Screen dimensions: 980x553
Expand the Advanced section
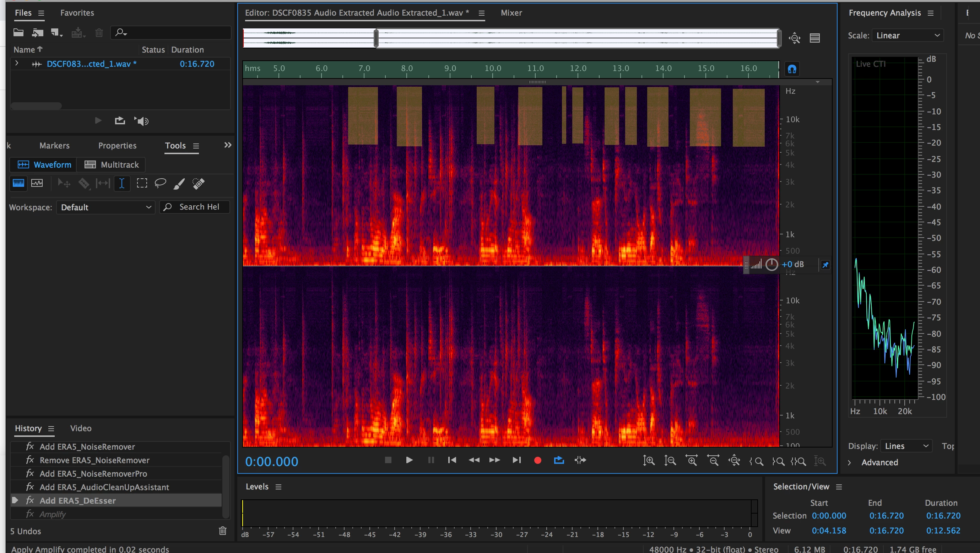click(x=850, y=462)
